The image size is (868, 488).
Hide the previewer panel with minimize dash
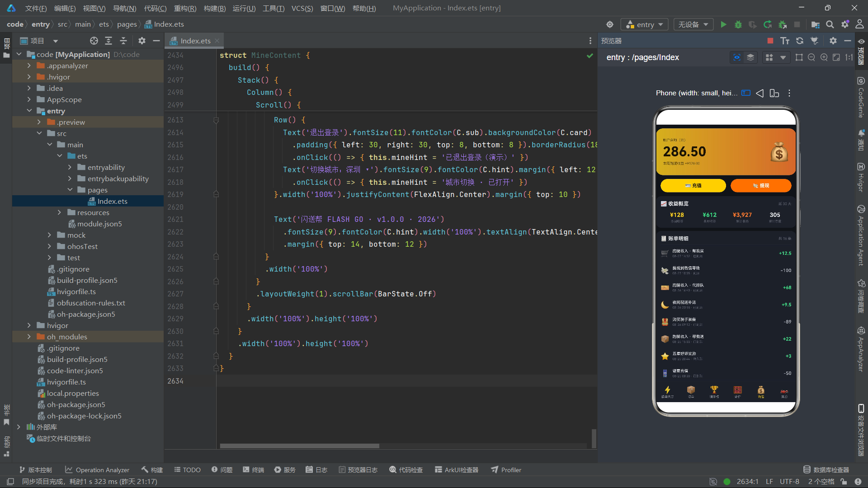pyautogui.click(x=848, y=41)
